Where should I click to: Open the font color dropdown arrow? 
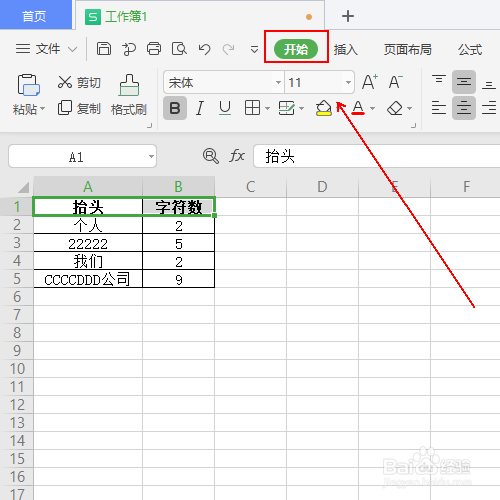coord(373,108)
